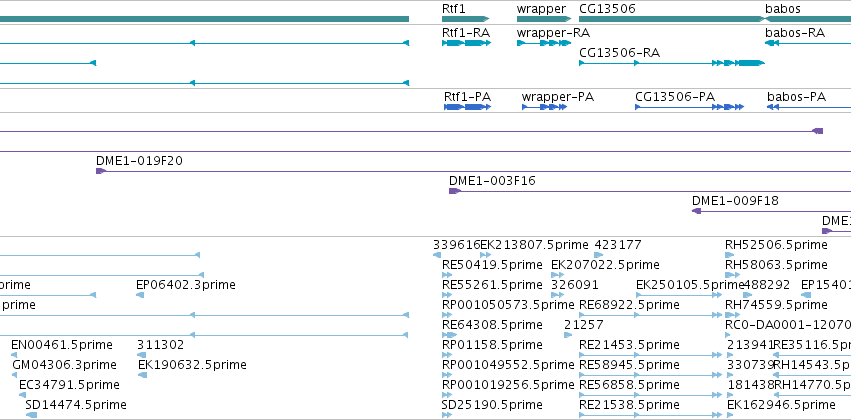Click the CG13506-PA protein feature
The height and width of the screenshot is (420, 851).
pos(689,107)
